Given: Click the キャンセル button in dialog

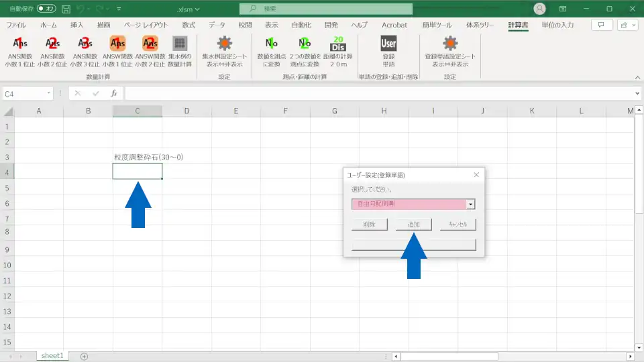Looking at the screenshot, I should pyautogui.click(x=458, y=225).
